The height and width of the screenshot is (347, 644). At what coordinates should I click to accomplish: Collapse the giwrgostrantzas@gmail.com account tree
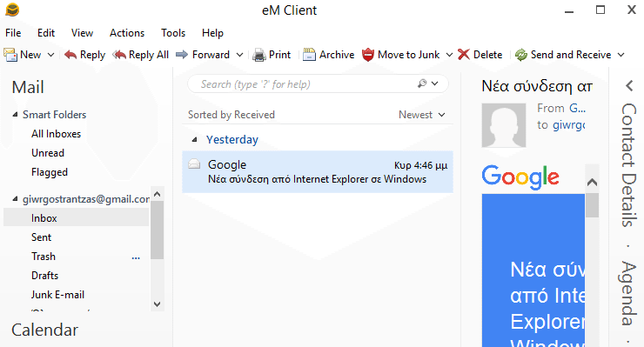15,199
